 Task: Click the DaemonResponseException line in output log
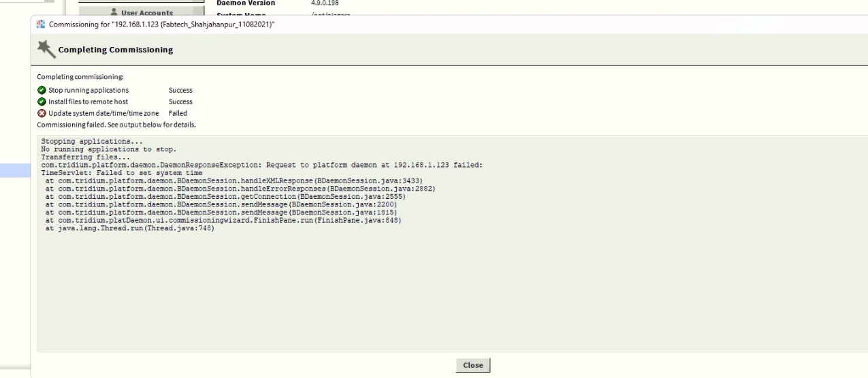click(261, 165)
